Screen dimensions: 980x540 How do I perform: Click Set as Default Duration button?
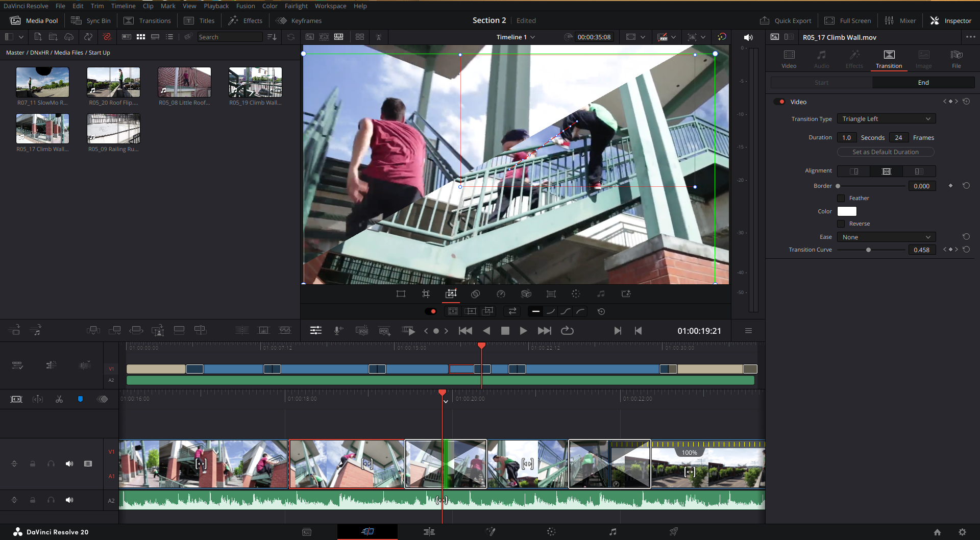click(x=886, y=152)
